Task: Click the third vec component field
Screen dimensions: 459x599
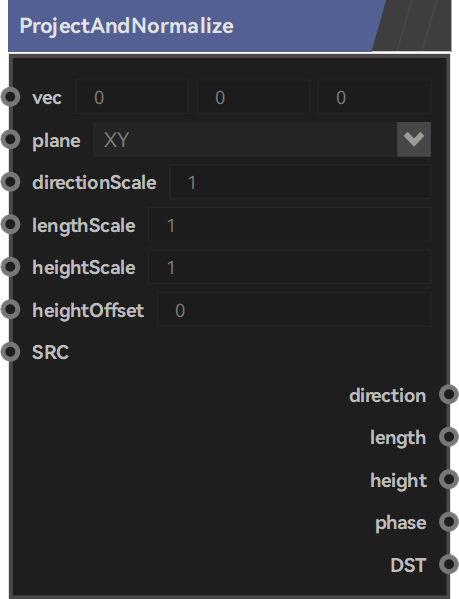Action: coord(374,97)
